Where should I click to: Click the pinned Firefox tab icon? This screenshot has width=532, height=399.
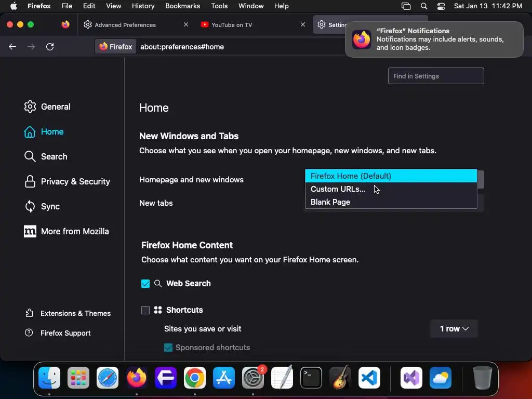pyautogui.click(x=65, y=24)
